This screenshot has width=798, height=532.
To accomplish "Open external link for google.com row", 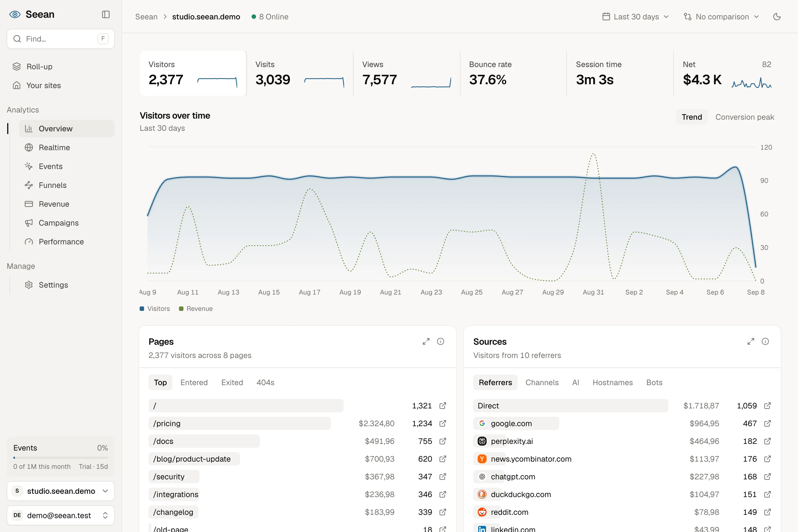I will pos(767,423).
